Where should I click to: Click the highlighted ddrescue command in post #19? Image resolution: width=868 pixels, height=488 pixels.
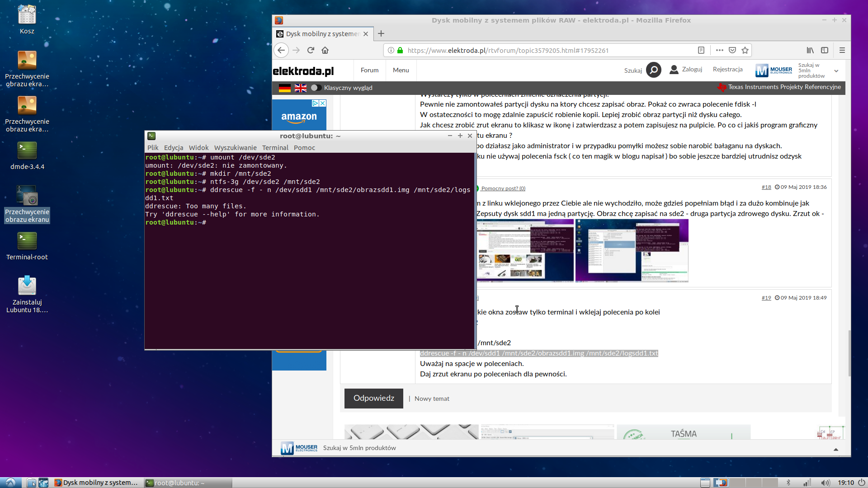click(539, 353)
